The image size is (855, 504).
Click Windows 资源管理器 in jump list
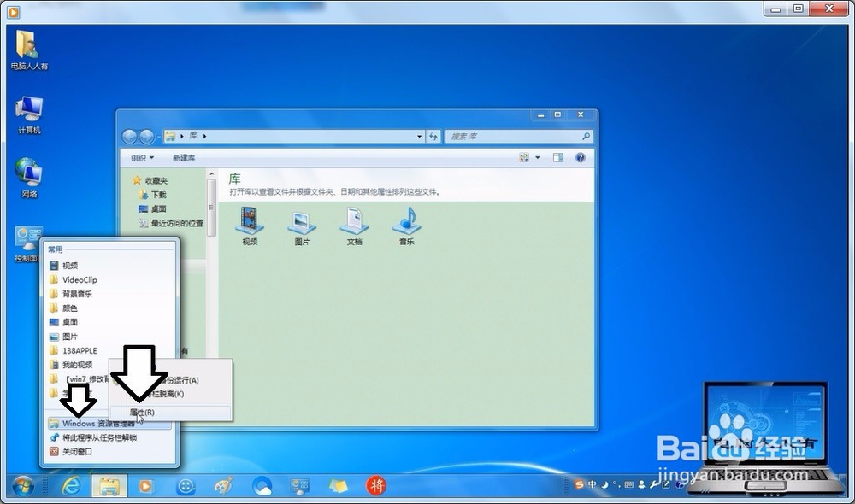[109, 424]
